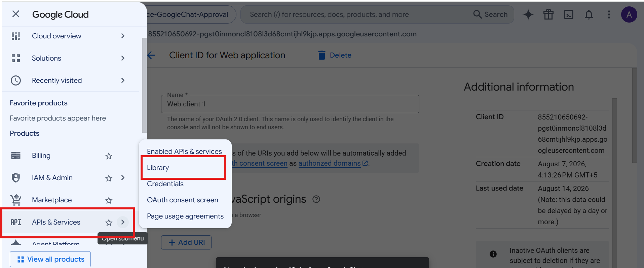Expand the IAM & Admin submenu chevron
This screenshot has height=268, width=644.
(x=123, y=178)
